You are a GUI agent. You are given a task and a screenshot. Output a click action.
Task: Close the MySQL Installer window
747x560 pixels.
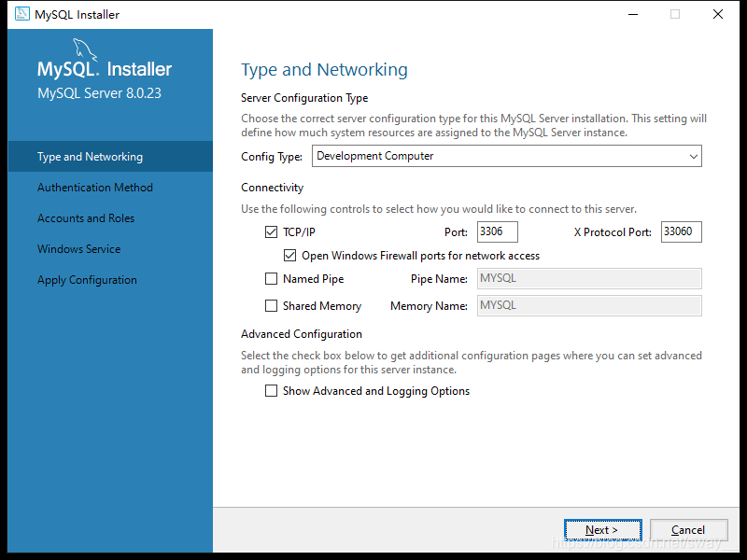(718, 14)
